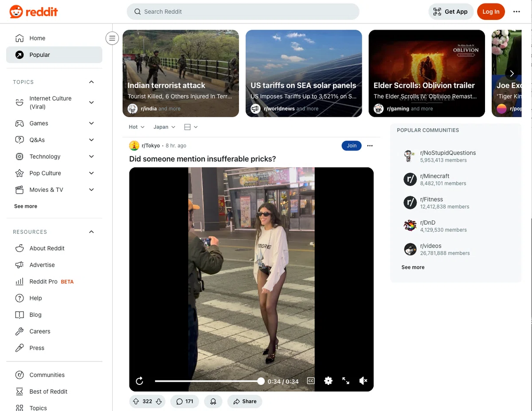The width and height of the screenshot is (532, 411).
Task: Expand the Technology topic chevron
Action: point(91,156)
